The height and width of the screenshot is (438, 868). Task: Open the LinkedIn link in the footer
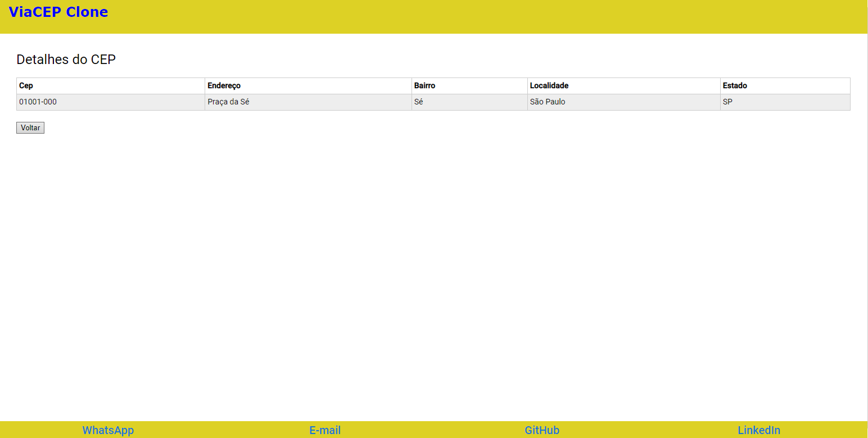(758, 430)
